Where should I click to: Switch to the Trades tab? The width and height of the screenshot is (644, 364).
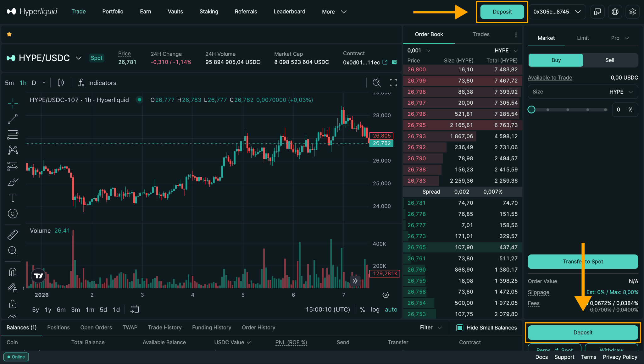pyautogui.click(x=481, y=34)
